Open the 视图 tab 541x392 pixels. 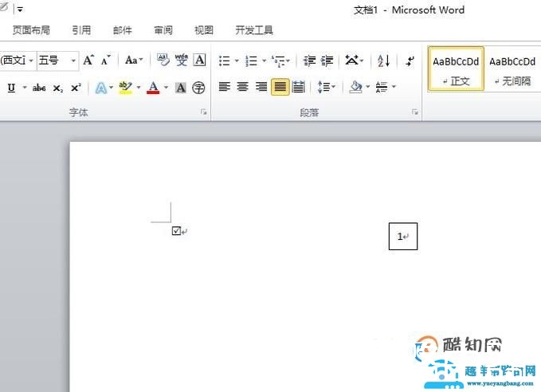[204, 30]
